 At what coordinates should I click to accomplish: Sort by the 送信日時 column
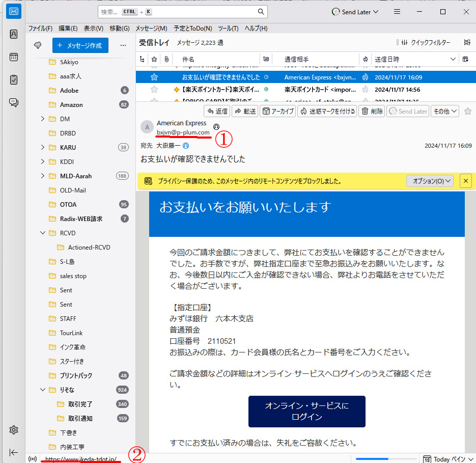click(415, 59)
